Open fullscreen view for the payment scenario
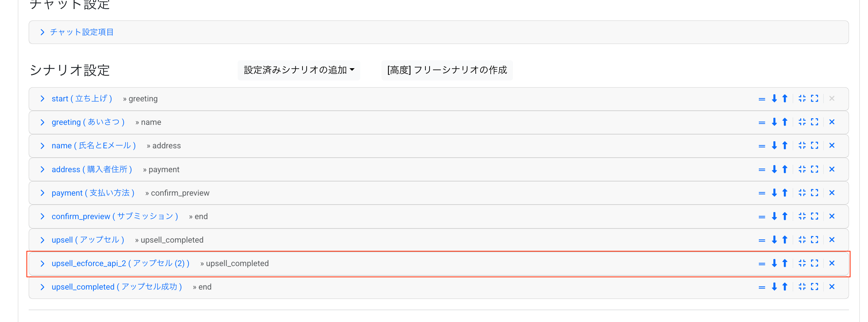This screenshot has width=868, height=322. (814, 193)
